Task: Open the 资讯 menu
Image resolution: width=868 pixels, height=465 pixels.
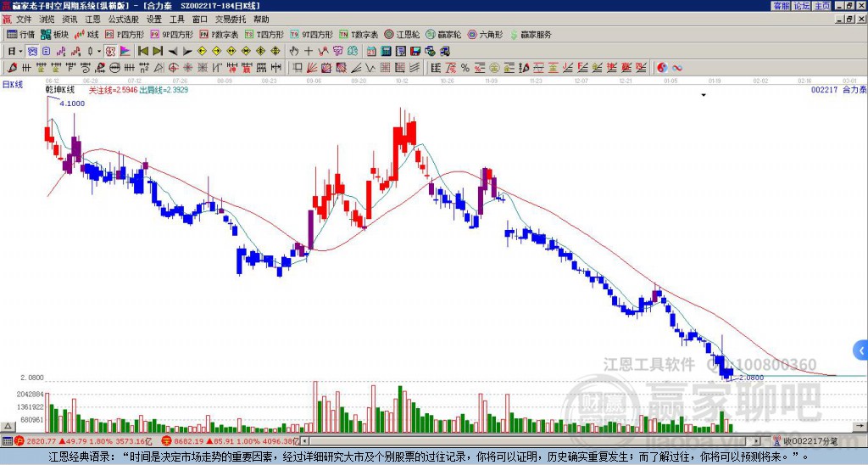Action: (70, 20)
